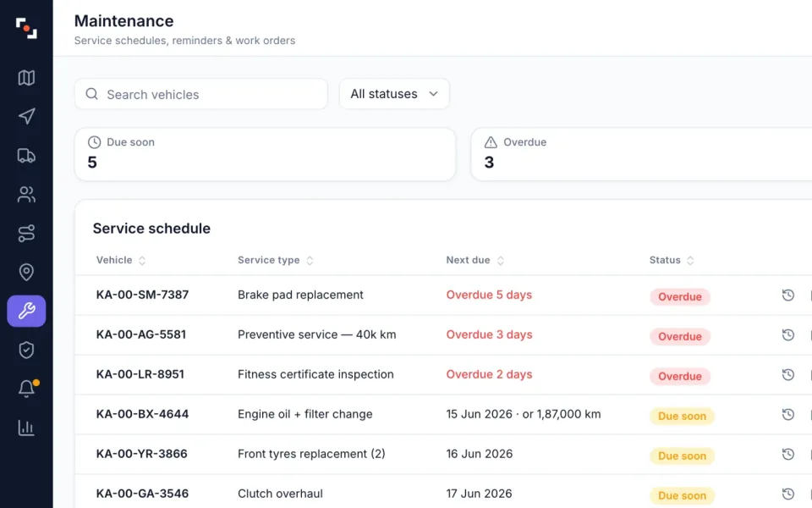Click vehicle KA-00-LR-8951
Screen dimensions: 812x508
(x=140, y=374)
